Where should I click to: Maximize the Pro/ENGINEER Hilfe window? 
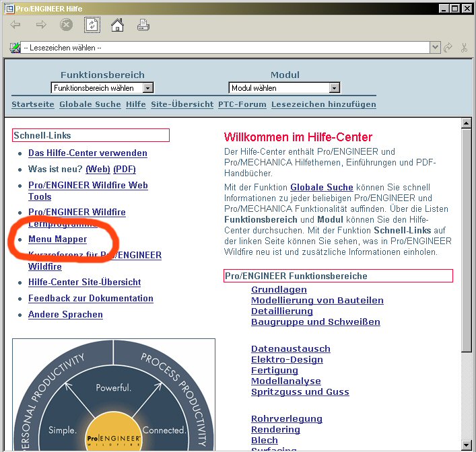pyautogui.click(x=454, y=9)
